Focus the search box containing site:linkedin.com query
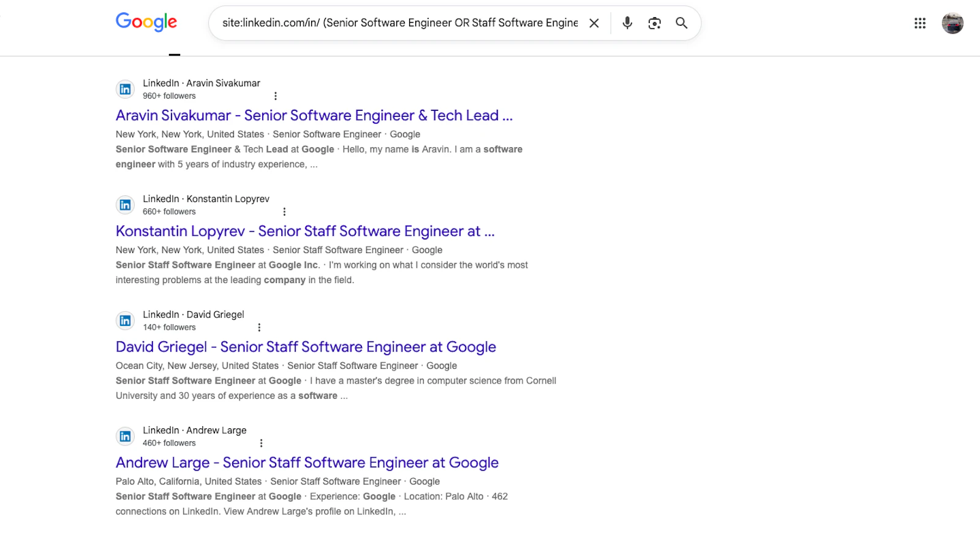Viewport: 980px width, 533px height. click(x=400, y=23)
